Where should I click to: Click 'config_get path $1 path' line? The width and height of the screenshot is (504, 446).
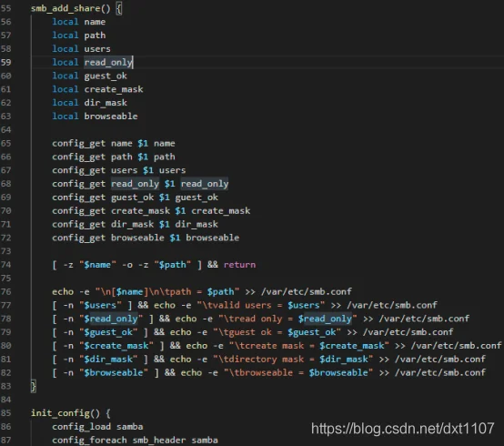114,157
